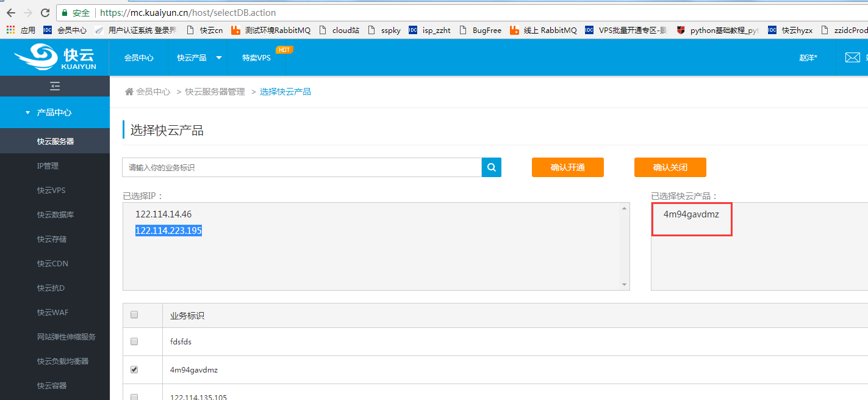This screenshot has height=400, width=868.
Task: Click the 确认开通 button
Action: click(567, 167)
